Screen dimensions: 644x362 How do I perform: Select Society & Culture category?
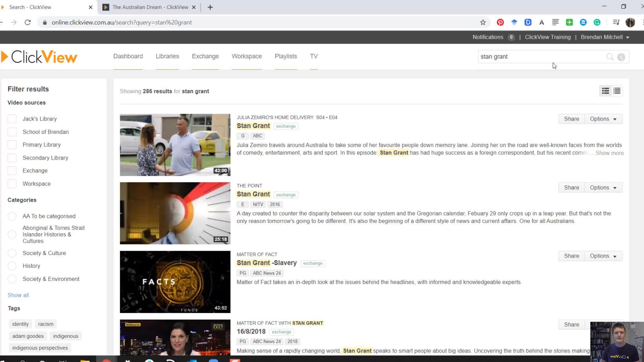tap(12, 253)
